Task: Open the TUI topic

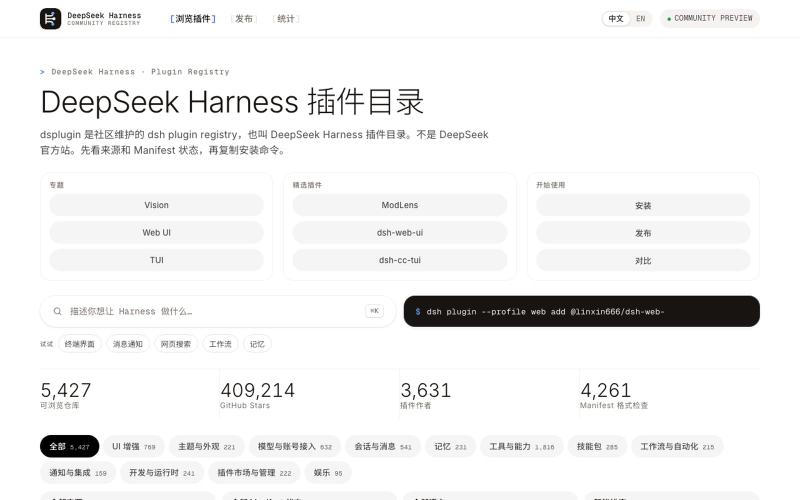Action: click(x=157, y=260)
